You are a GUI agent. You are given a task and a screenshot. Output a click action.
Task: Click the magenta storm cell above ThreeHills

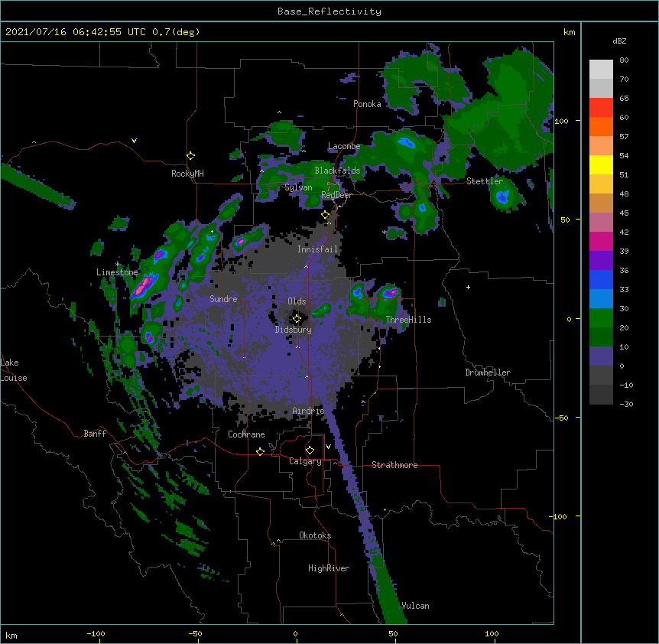(391, 292)
